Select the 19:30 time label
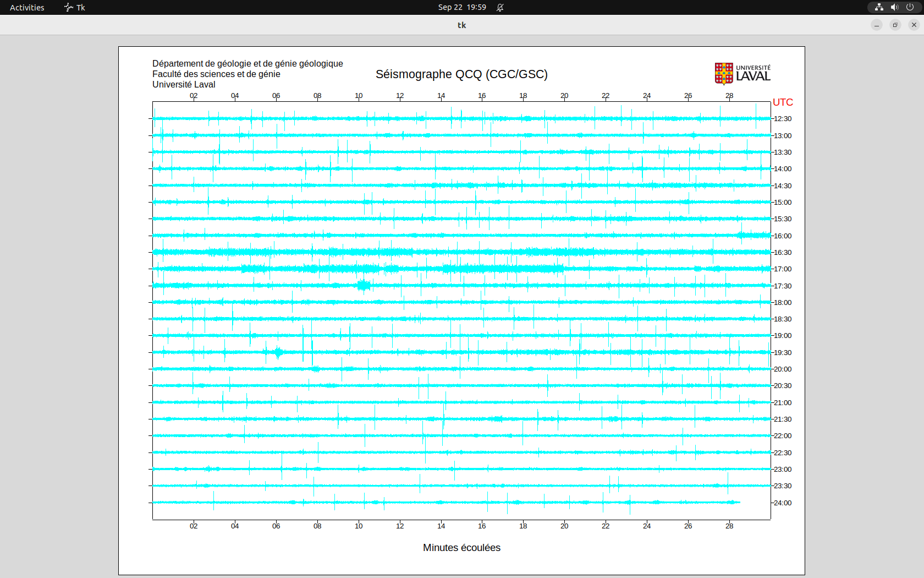Image resolution: width=924 pixels, height=578 pixels. point(783,353)
